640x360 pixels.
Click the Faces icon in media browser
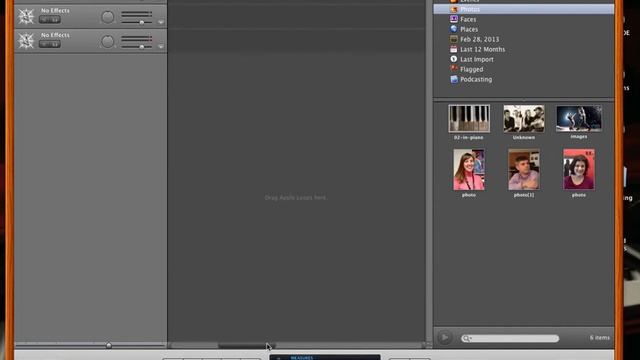point(454,19)
